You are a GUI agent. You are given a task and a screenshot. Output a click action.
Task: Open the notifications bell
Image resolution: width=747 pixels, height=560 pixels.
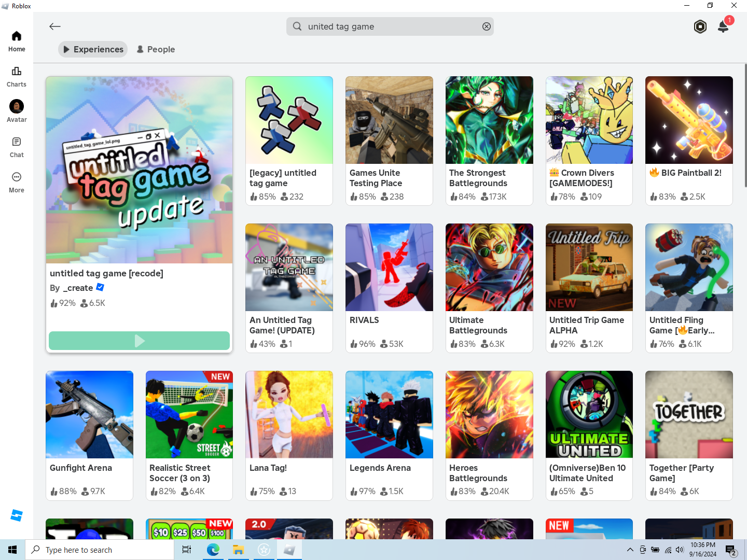(723, 26)
